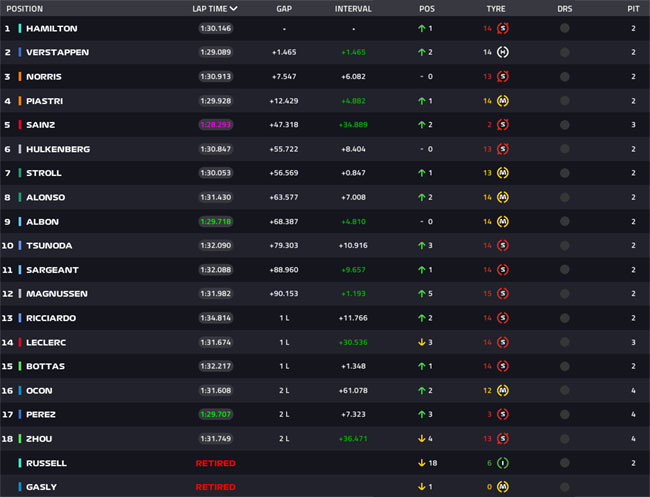Screen dimensions: 650x497
Task: Click Ricciardo's soft tyre icon
Action: click(503, 318)
